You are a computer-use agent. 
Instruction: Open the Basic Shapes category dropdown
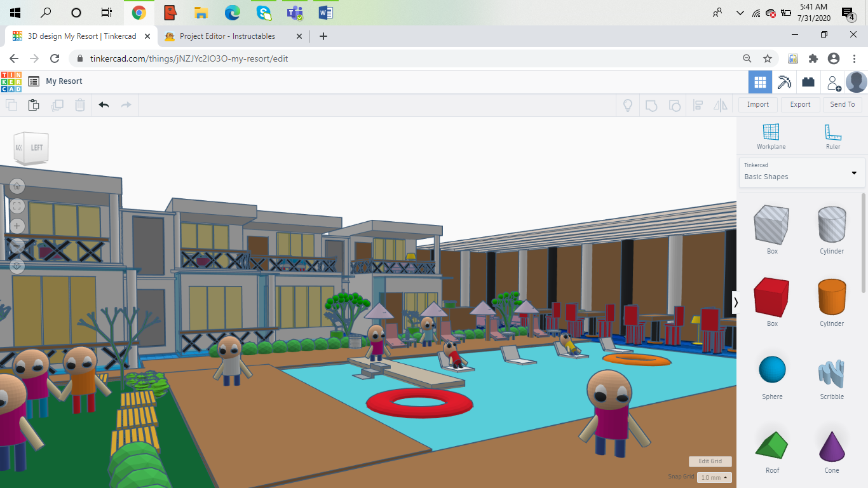(x=802, y=172)
